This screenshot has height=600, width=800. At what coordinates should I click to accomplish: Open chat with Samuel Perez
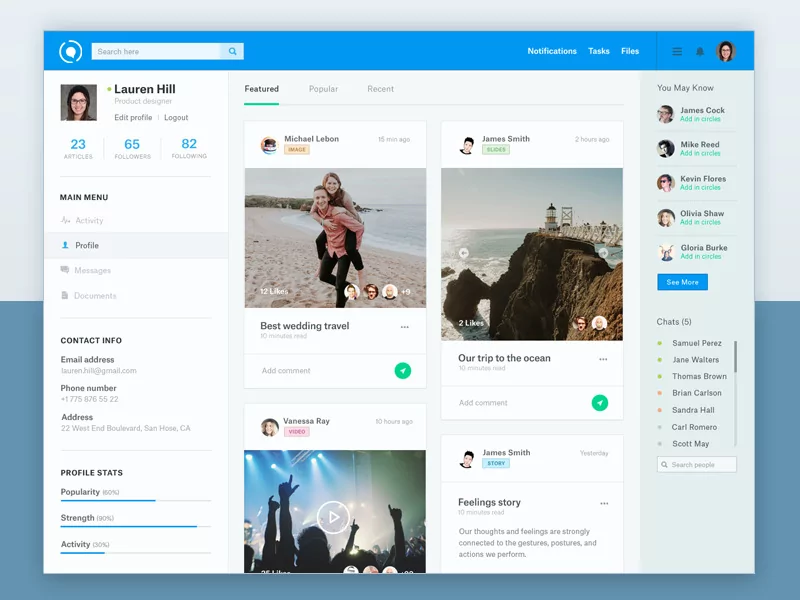(696, 343)
